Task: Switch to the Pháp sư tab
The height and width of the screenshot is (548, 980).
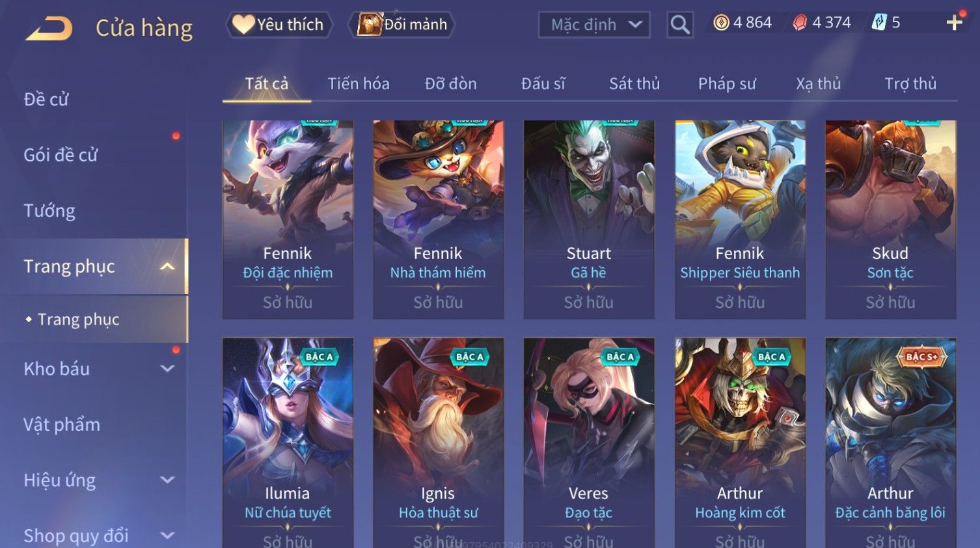Action: click(x=727, y=84)
